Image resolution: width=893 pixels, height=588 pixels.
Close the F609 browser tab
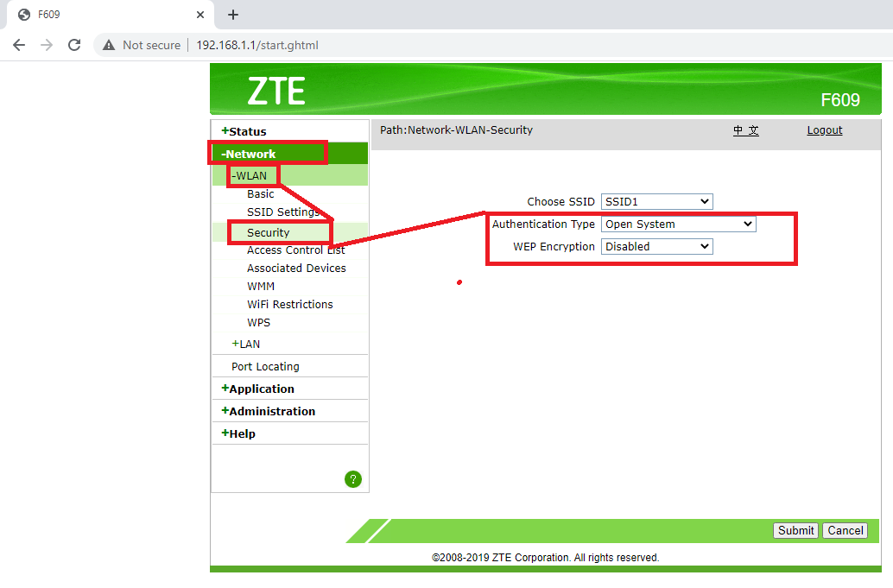click(x=199, y=15)
